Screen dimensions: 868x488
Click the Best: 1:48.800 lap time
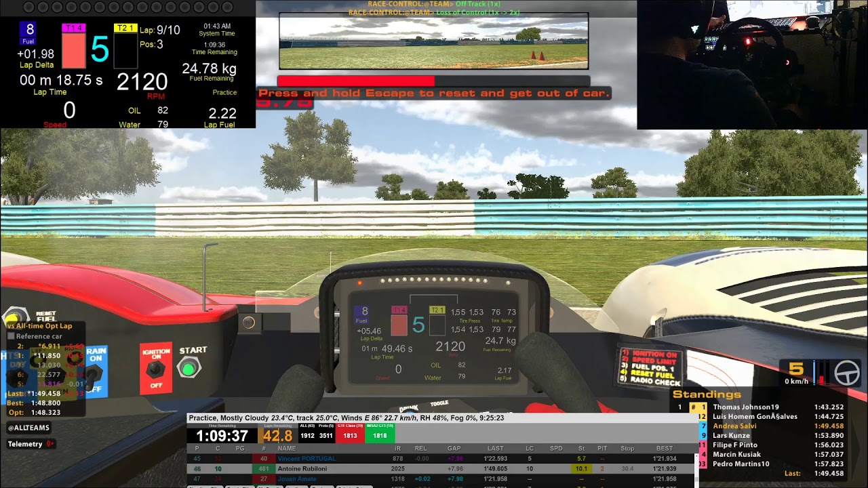[34, 403]
